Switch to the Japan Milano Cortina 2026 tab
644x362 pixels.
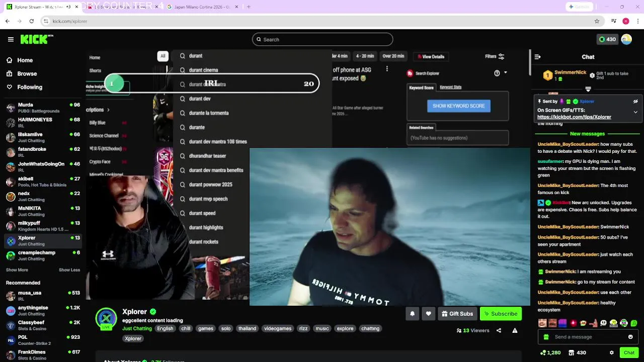(201, 7)
